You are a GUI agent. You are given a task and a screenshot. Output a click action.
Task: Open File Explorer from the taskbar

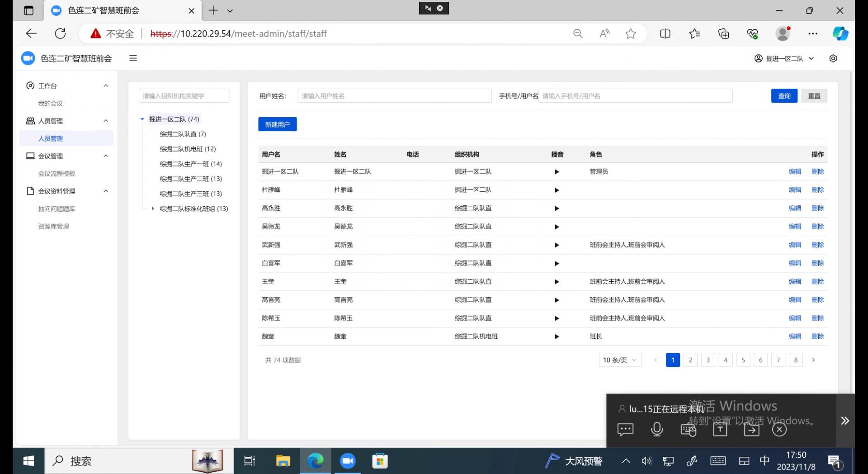[283, 461]
